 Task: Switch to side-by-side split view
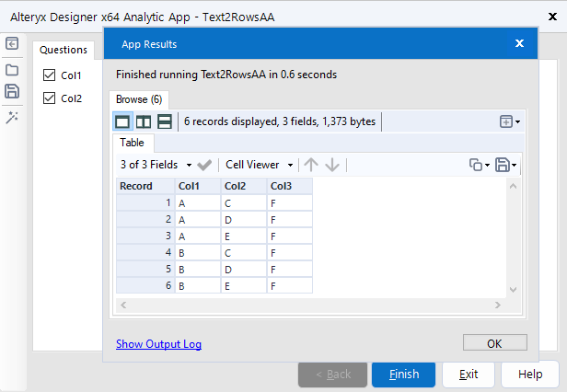coord(144,121)
